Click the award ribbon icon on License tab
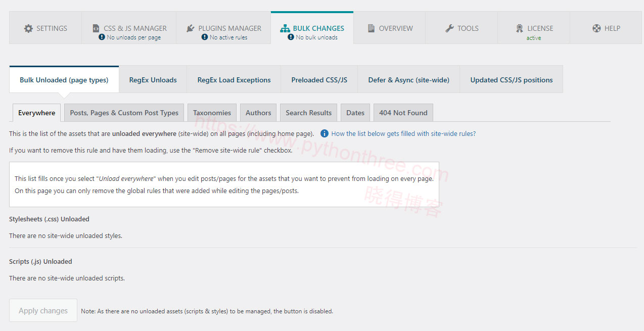This screenshot has width=644, height=331. click(x=520, y=28)
